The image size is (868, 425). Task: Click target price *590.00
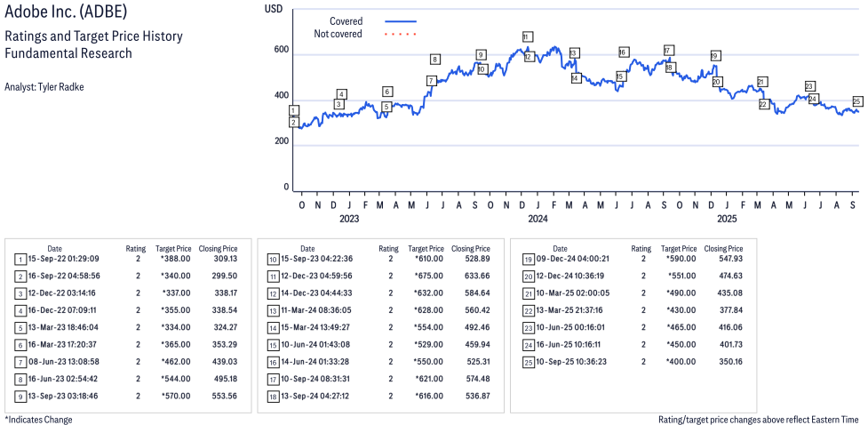[681, 258]
